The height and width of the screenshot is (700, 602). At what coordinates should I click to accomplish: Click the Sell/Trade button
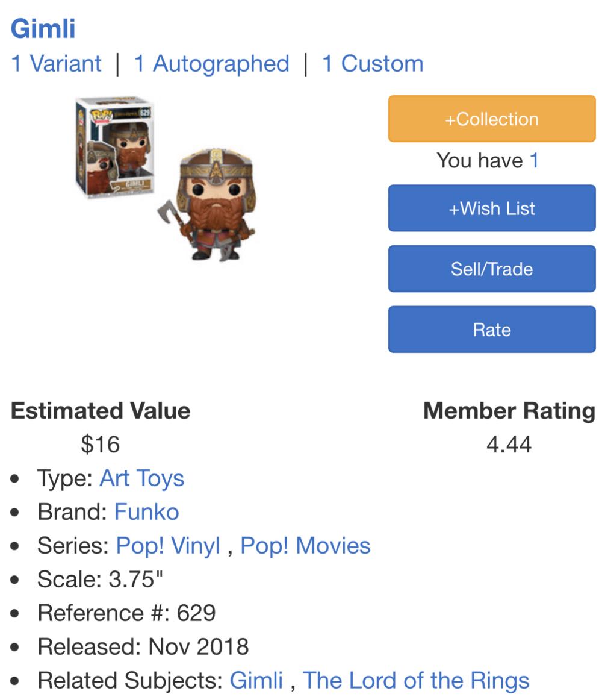(x=491, y=269)
